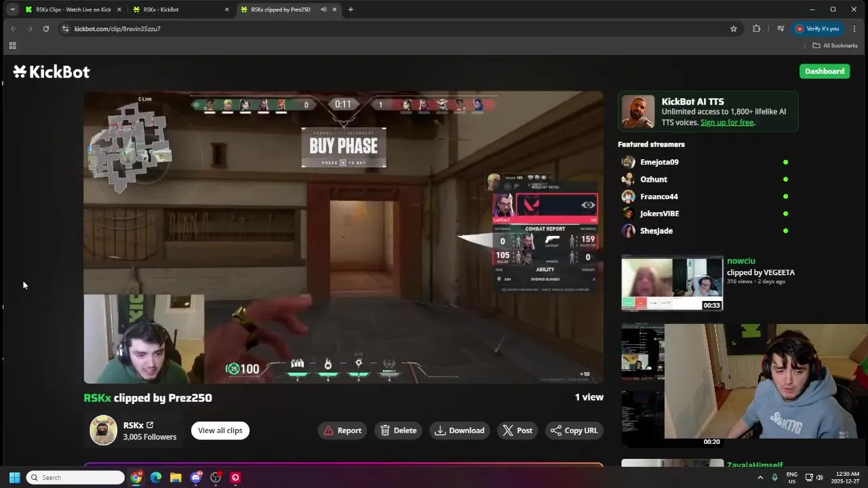Copy the clip URL
Screen dimensions: 868x488
(574, 430)
